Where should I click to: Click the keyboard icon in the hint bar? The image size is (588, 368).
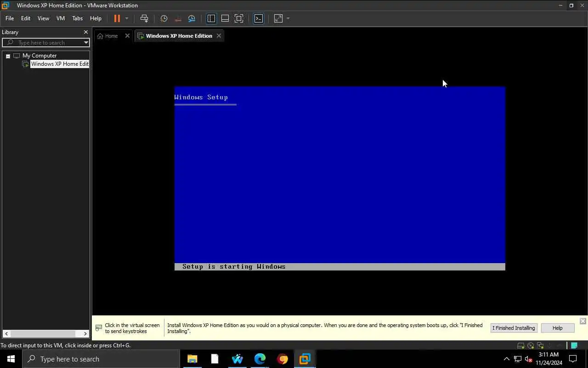pyautogui.click(x=98, y=328)
